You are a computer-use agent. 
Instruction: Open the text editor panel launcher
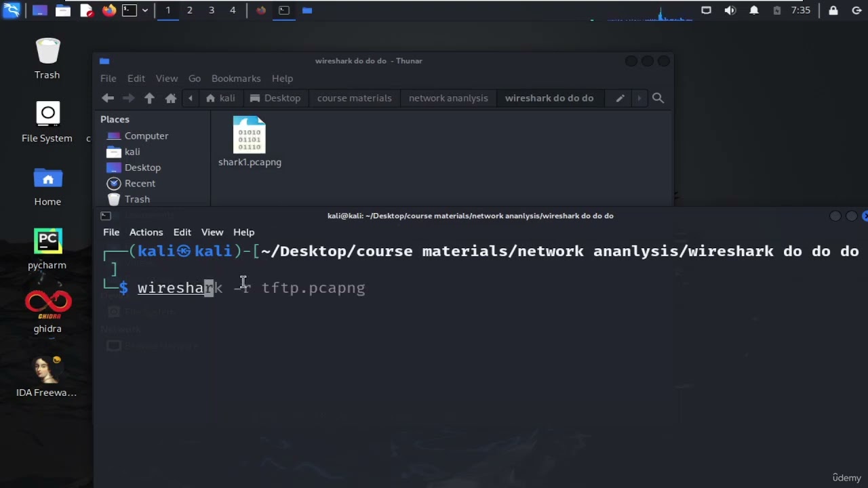86,10
